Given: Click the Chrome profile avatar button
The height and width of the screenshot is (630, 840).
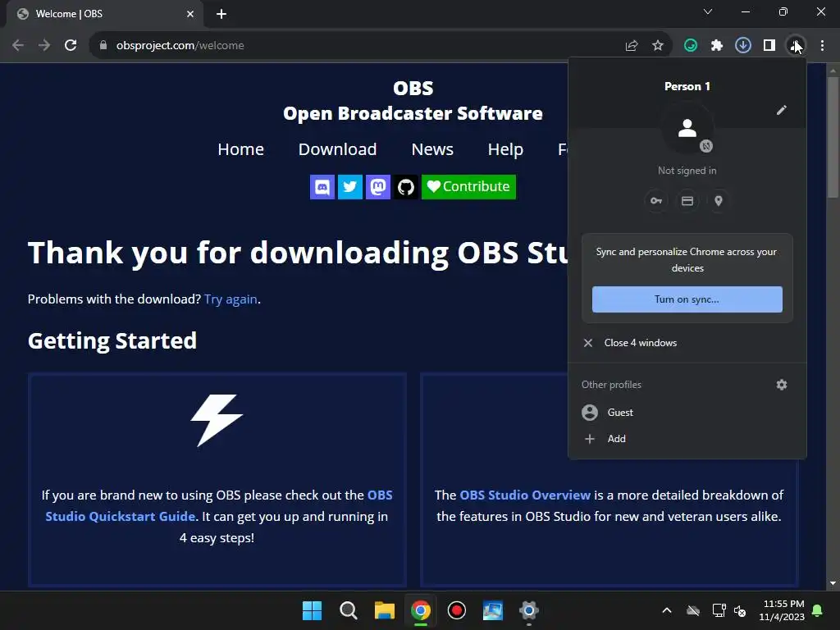Looking at the screenshot, I should point(796,46).
